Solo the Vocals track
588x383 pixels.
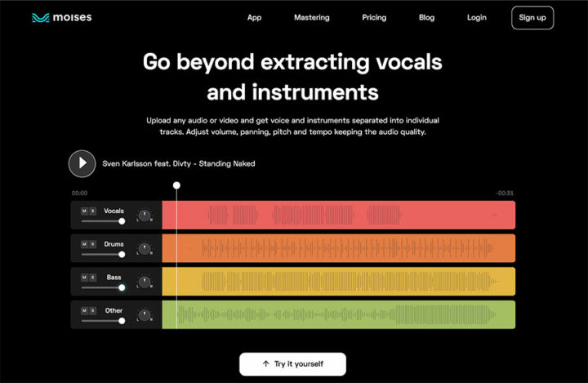(92, 211)
